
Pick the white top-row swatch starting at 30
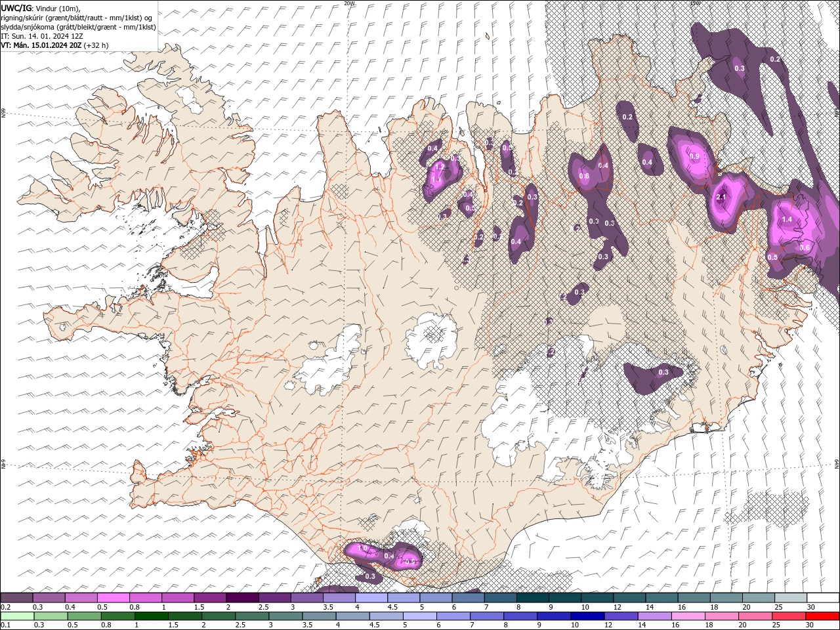pos(823,598)
